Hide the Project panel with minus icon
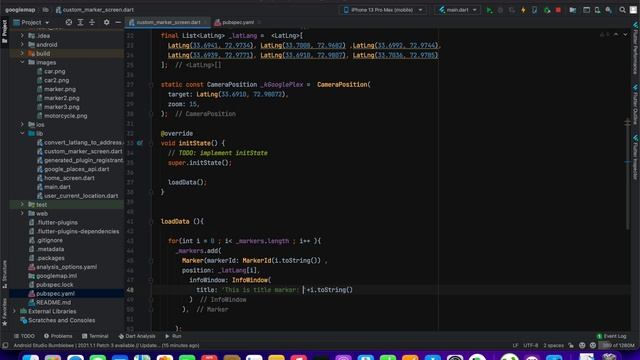Image resolution: width=640 pixels, height=360 pixels. pos(118,22)
